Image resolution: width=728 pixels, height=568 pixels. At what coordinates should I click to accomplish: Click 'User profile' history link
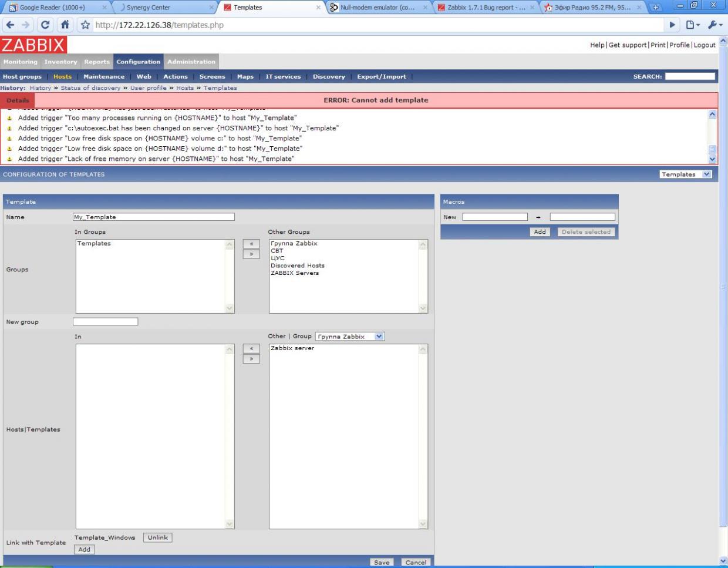(x=149, y=88)
